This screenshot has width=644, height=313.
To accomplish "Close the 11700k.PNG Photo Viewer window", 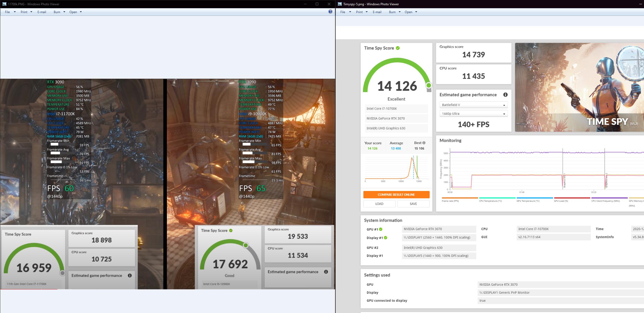I will click(x=329, y=4).
